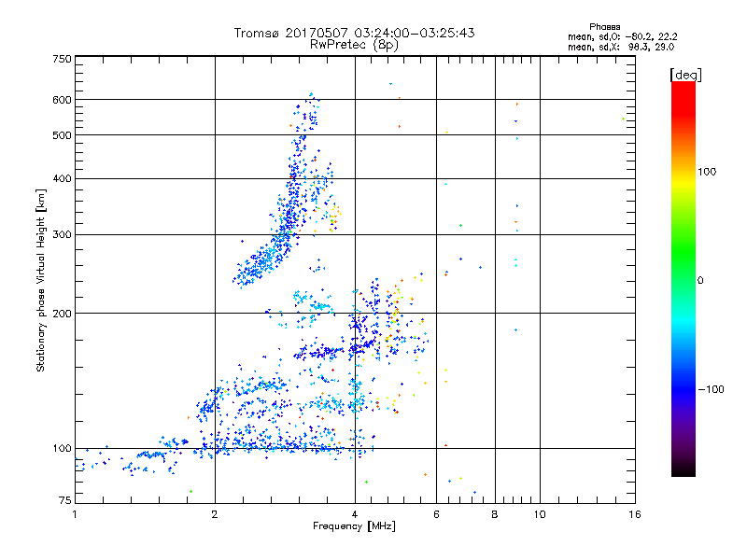Screen dimensions: 747x560
Task: Click the x-axis '2' tick label
Action: 215,514
